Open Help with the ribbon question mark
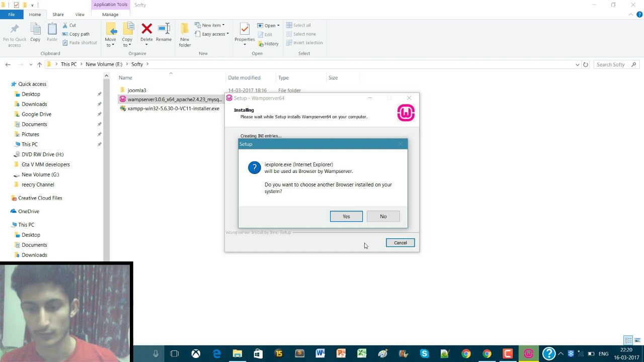This screenshot has height=362, width=644. (639, 15)
